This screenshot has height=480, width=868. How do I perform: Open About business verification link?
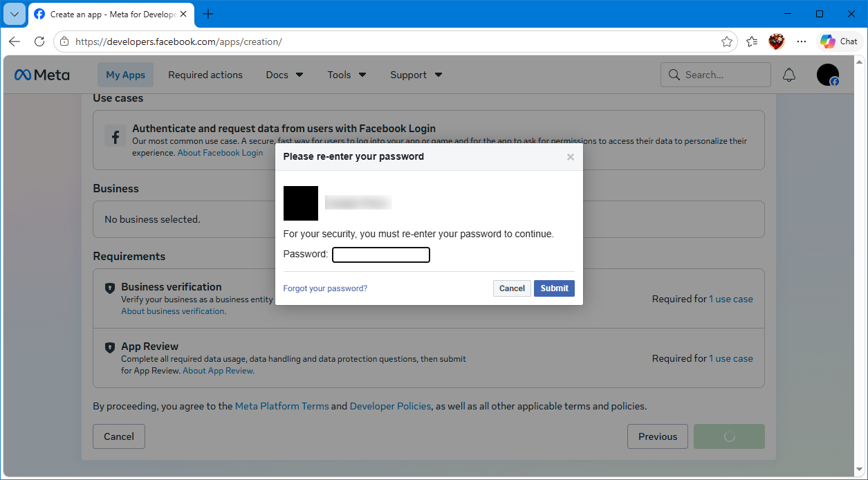pyautogui.click(x=174, y=311)
